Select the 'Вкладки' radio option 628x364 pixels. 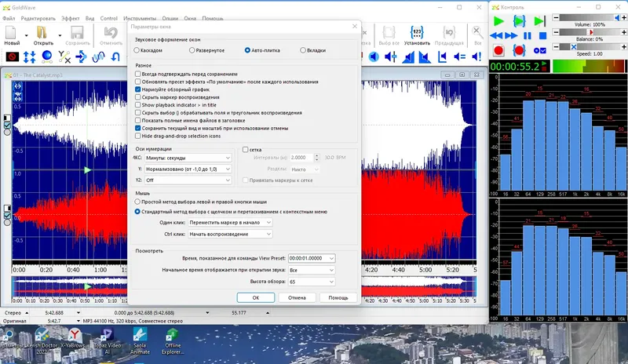click(x=301, y=50)
